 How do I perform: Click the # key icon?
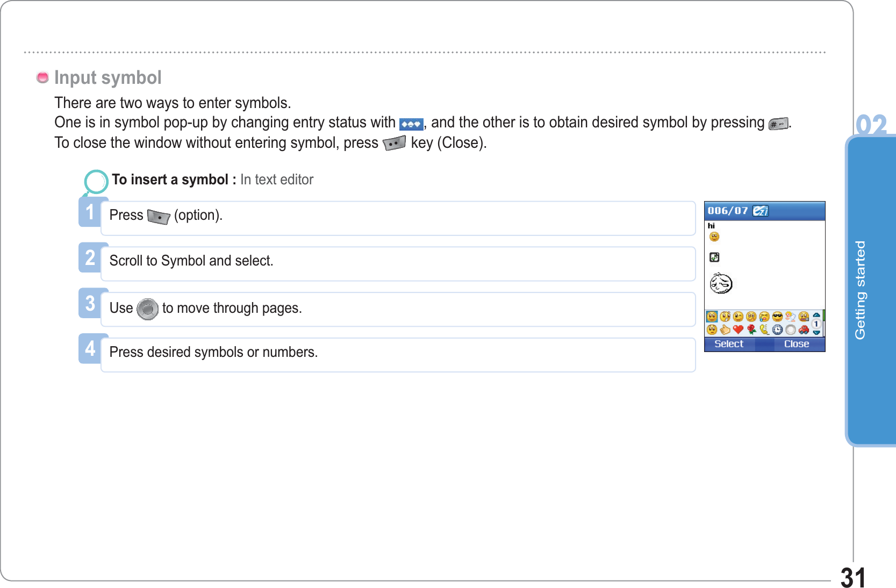click(778, 124)
